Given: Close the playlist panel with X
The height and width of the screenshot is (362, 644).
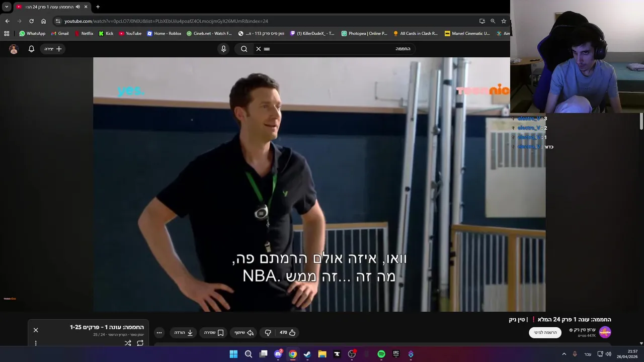Looking at the screenshot, I should [x=36, y=330].
